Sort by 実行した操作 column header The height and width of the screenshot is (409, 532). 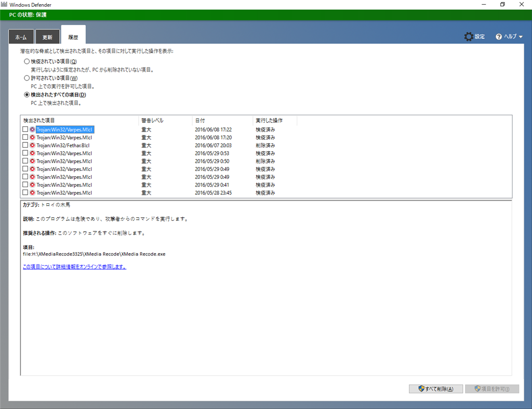click(x=275, y=121)
